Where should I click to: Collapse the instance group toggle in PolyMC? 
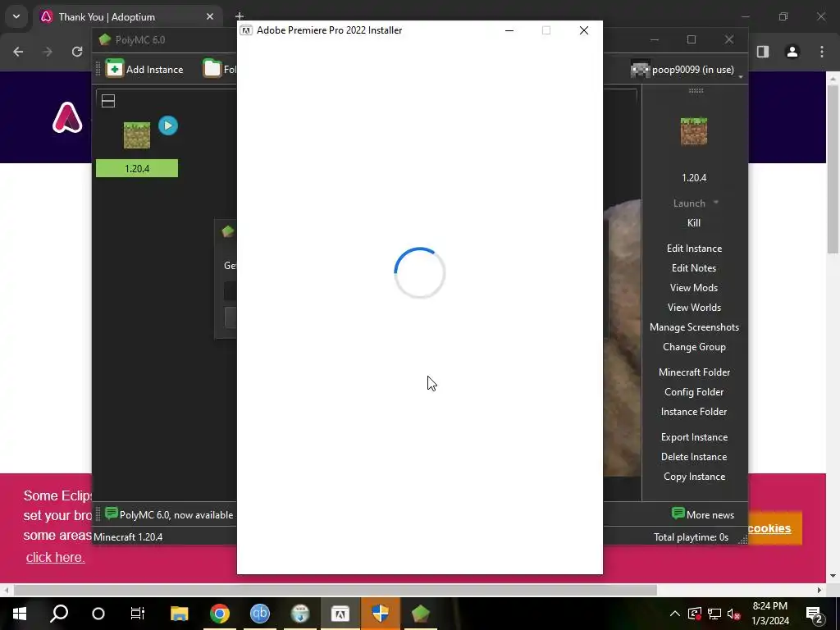click(108, 101)
